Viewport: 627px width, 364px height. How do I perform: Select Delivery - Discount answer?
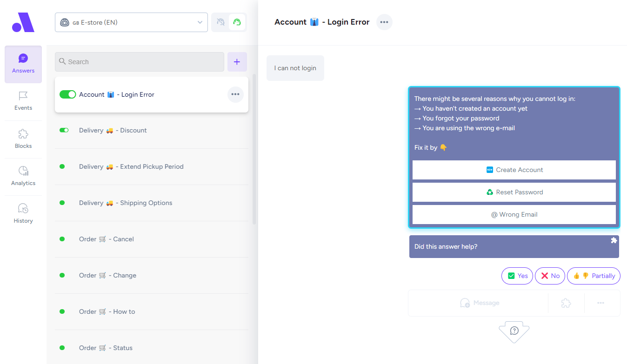152,131
